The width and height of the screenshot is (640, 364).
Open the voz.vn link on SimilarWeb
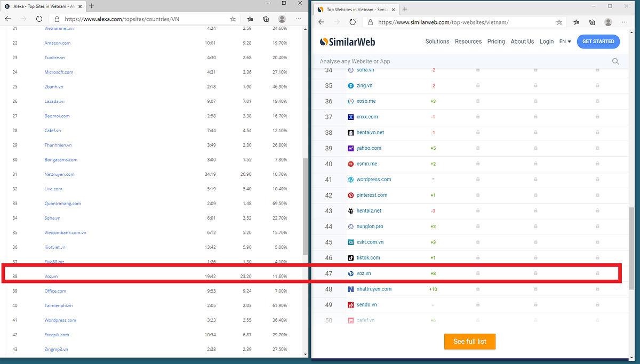pos(364,273)
